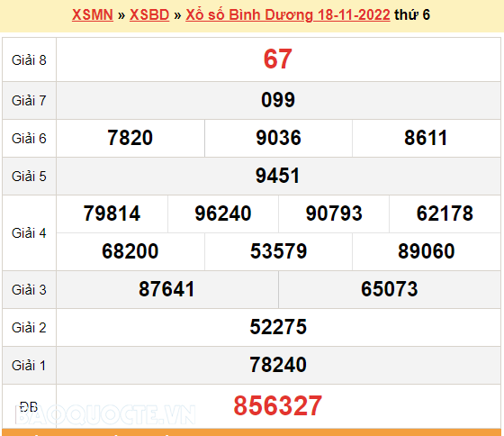Click the Giải 4 number 53579

[x=279, y=251]
